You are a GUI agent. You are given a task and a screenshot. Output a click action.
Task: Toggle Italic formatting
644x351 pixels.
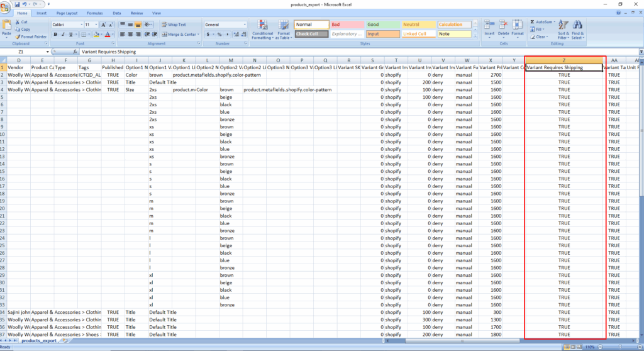[x=64, y=35]
